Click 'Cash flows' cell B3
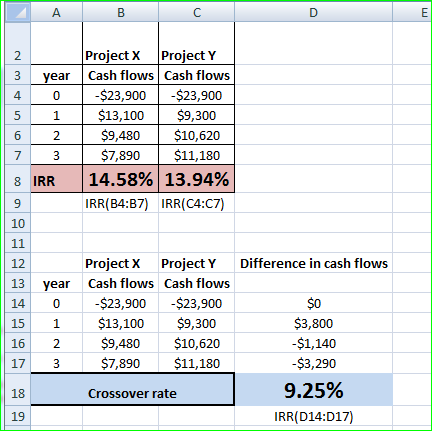This screenshot has height=431, width=432. pyautogui.click(x=121, y=75)
